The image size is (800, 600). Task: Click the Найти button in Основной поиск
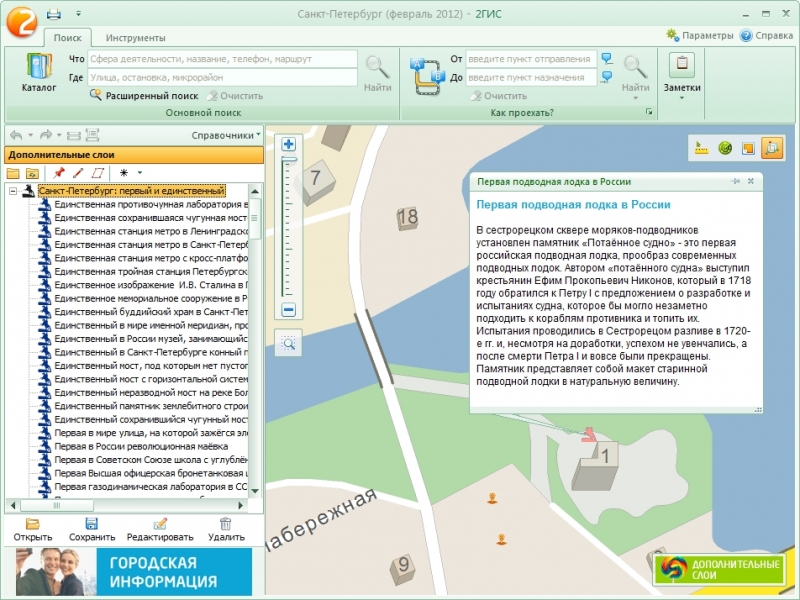[x=378, y=73]
